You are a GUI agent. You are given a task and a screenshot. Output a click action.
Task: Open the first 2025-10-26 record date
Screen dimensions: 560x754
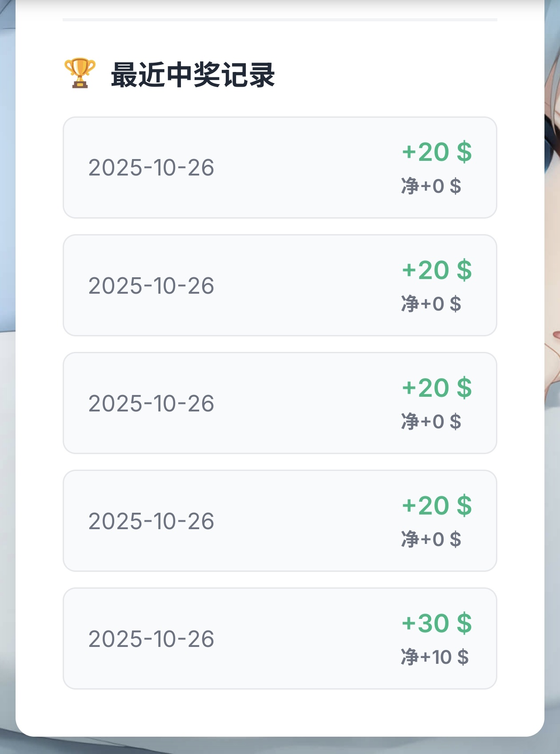point(151,168)
